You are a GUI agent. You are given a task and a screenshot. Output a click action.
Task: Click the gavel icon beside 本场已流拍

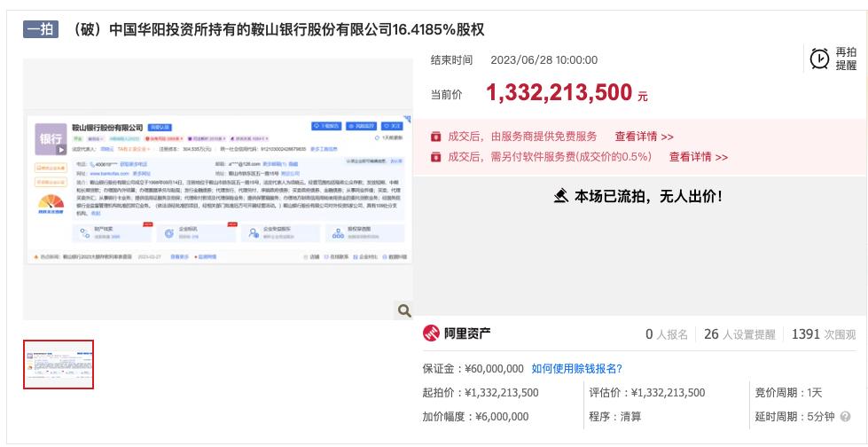(560, 196)
